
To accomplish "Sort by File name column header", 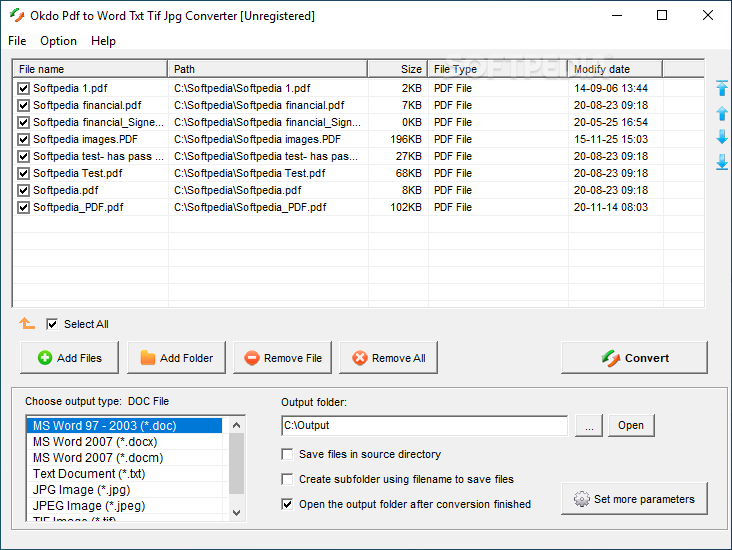I will tap(90, 69).
